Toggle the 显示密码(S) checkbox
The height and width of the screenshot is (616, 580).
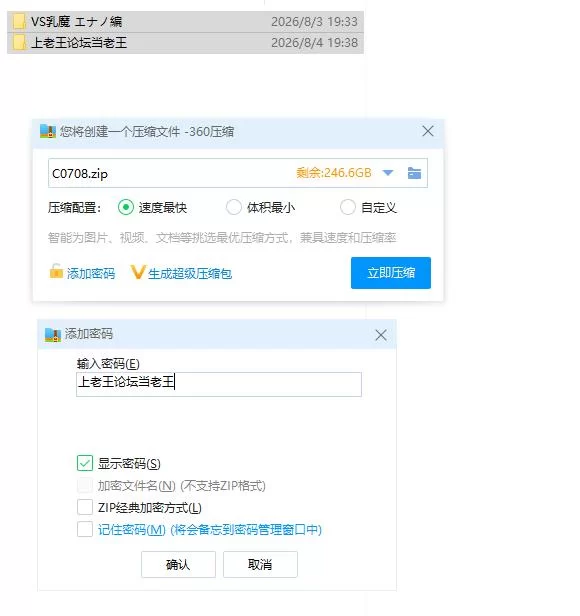(85, 463)
